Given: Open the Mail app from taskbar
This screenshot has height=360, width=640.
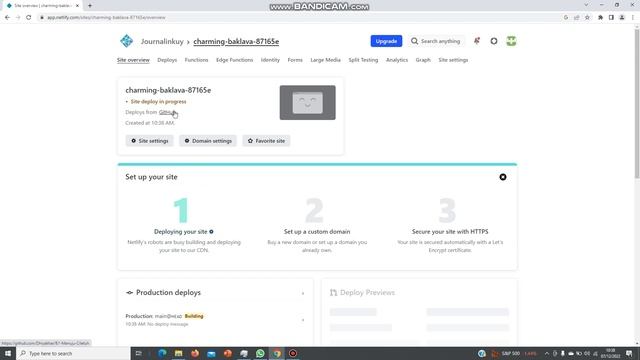Looking at the screenshot, I should 211,353.
